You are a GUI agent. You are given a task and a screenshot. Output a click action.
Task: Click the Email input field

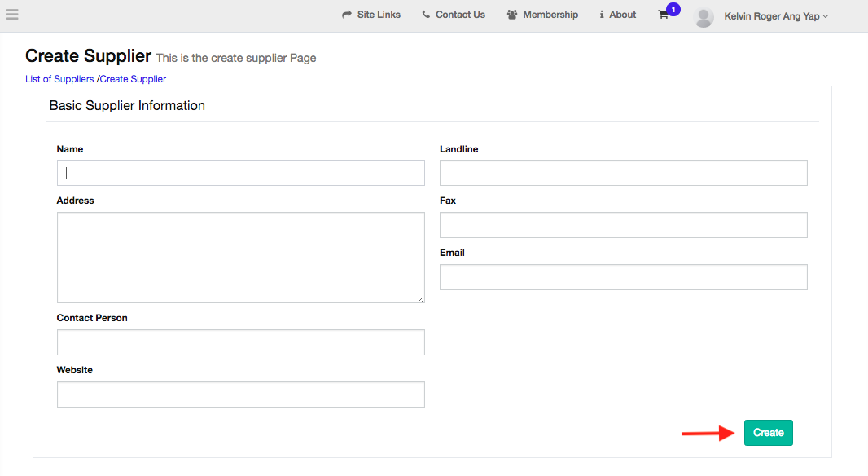point(624,277)
